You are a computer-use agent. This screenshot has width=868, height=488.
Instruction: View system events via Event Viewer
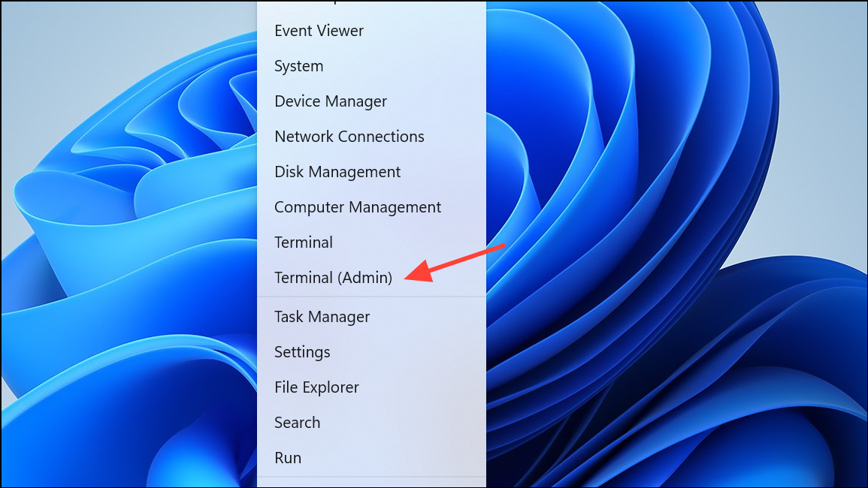pos(319,31)
